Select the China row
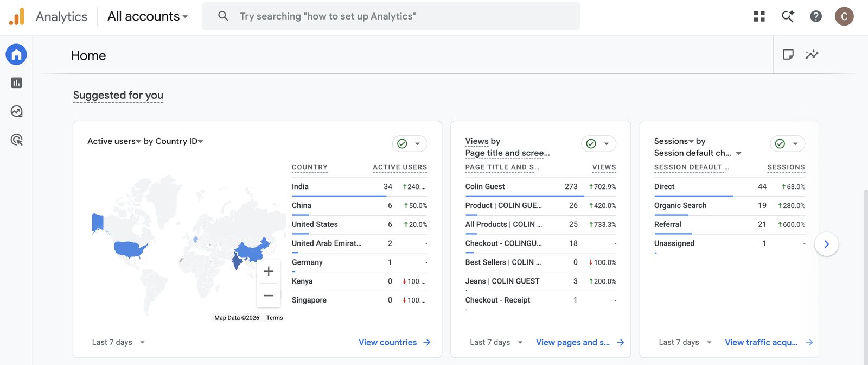Viewport: 868px width, 365px height. tap(360, 206)
